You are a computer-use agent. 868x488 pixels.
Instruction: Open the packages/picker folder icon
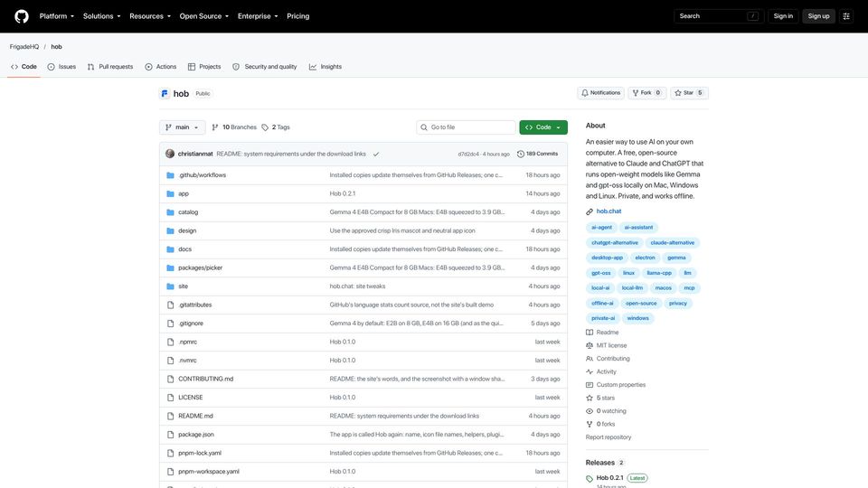pos(171,267)
